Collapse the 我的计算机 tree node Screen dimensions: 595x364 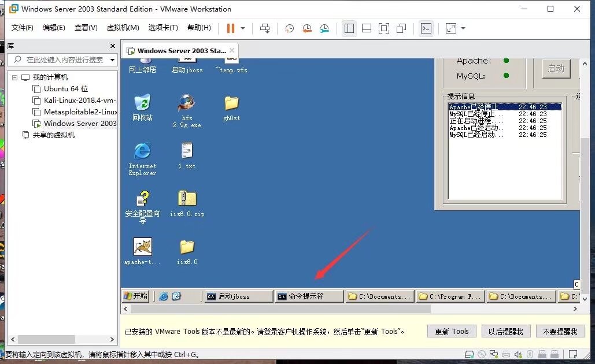[x=15, y=78]
